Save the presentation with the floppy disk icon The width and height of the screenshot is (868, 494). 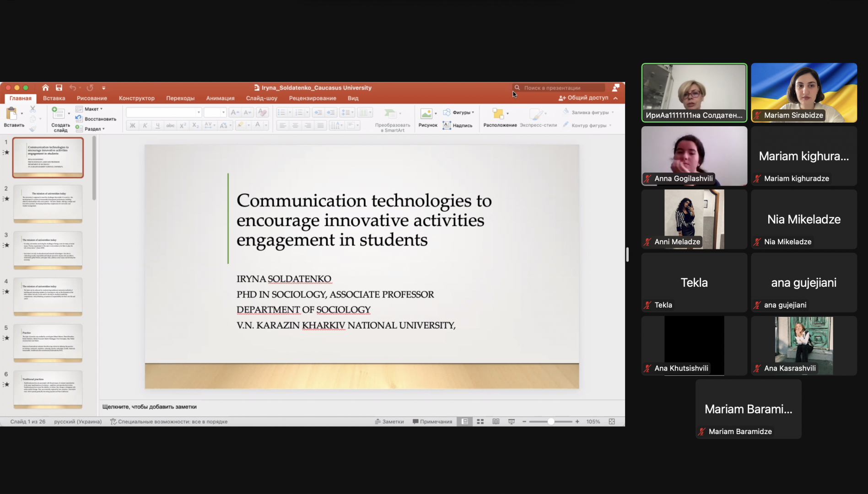(59, 88)
